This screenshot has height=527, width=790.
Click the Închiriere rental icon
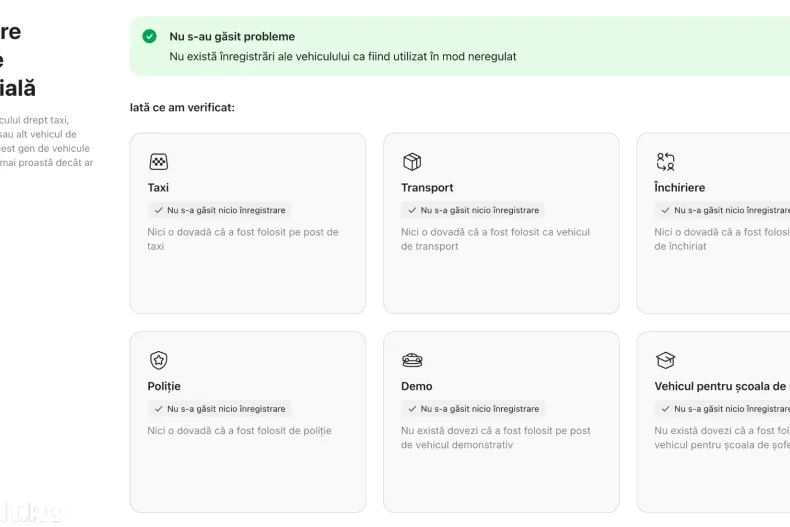tap(665, 162)
